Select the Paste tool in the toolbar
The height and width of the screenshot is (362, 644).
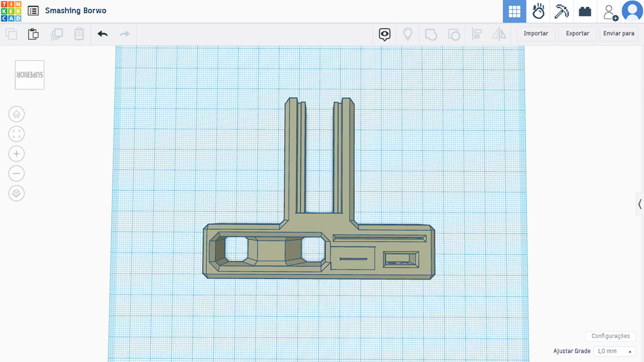33,34
